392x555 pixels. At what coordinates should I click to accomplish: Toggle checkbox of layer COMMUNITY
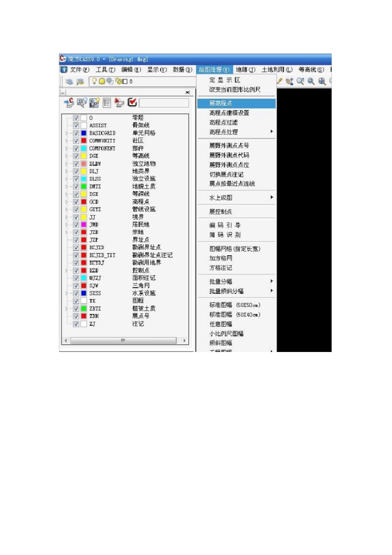coord(76,141)
